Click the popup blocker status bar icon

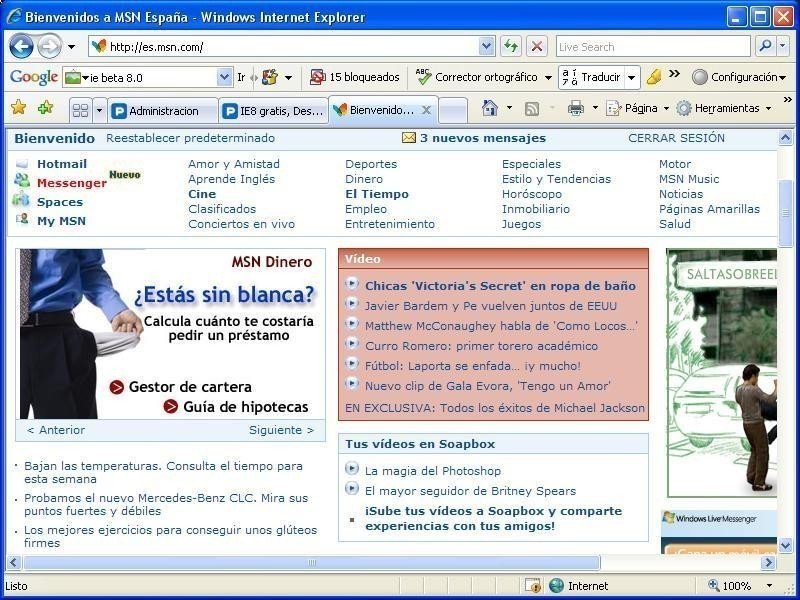tap(533, 585)
